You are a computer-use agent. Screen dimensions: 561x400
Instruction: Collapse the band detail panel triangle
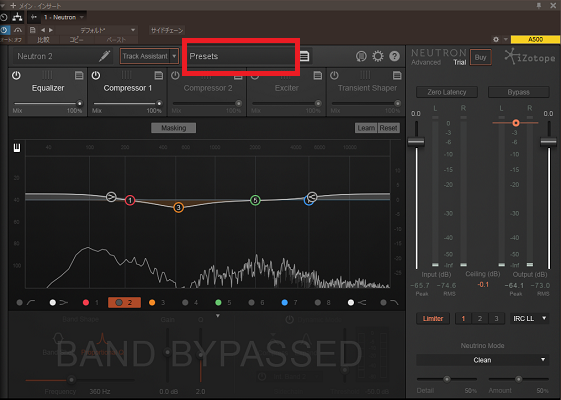click(x=218, y=316)
